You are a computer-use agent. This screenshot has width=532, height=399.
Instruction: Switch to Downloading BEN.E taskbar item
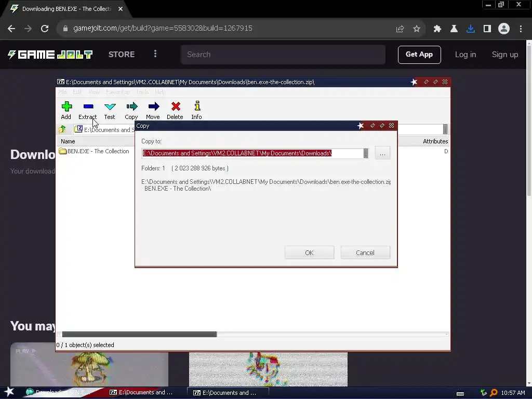pos(60,393)
